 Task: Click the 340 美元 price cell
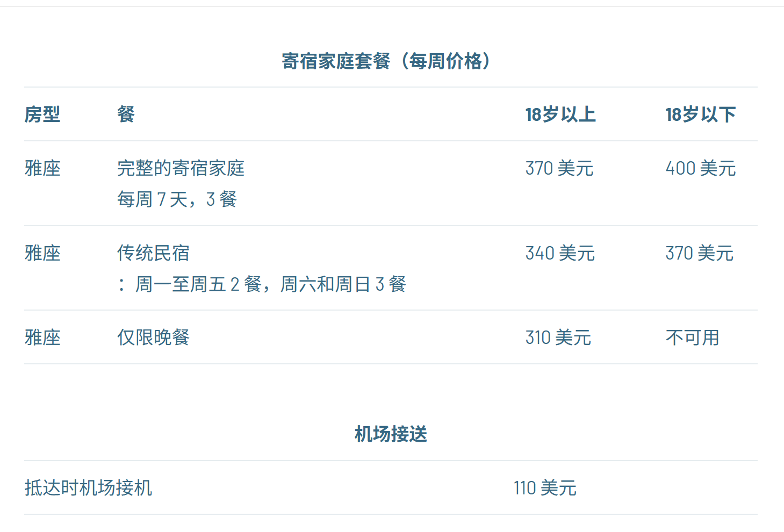pos(560,253)
